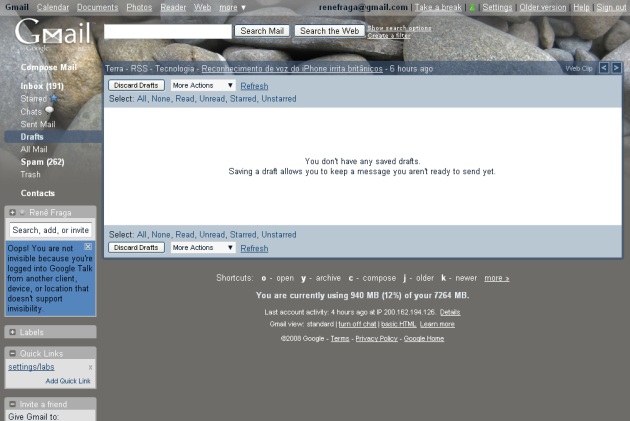Open Terms link in footer
630x421 pixels.
click(x=340, y=339)
